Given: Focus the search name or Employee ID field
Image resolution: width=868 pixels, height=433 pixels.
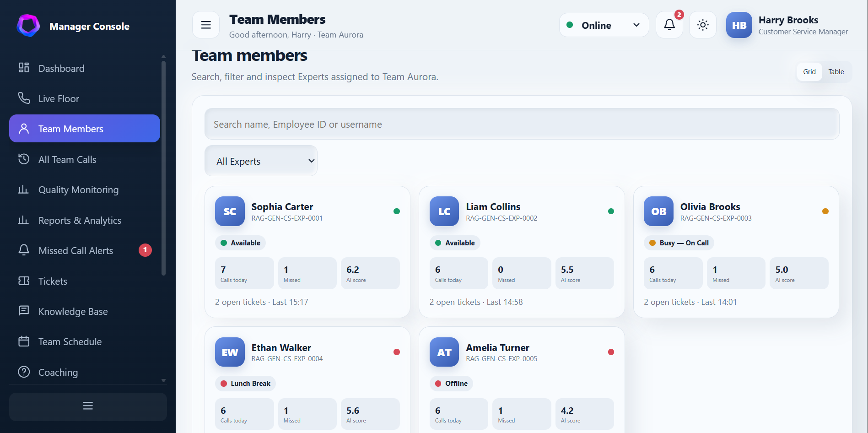Looking at the screenshot, I should (x=522, y=124).
